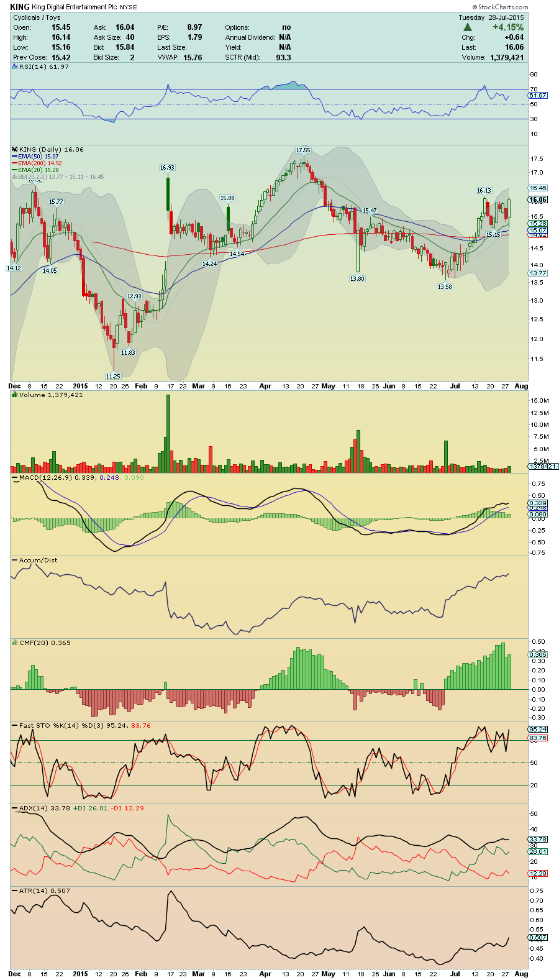This screenshot has height=980, width=559.
Task: Click the 16.45 upper band axis tag
Action: point(538,188)
